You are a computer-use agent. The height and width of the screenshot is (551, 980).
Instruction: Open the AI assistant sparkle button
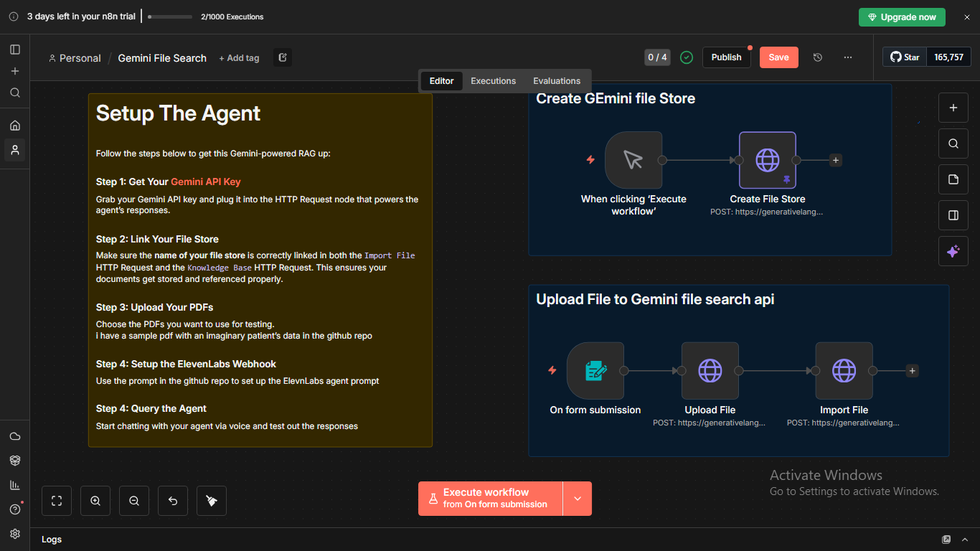point(953,251)
